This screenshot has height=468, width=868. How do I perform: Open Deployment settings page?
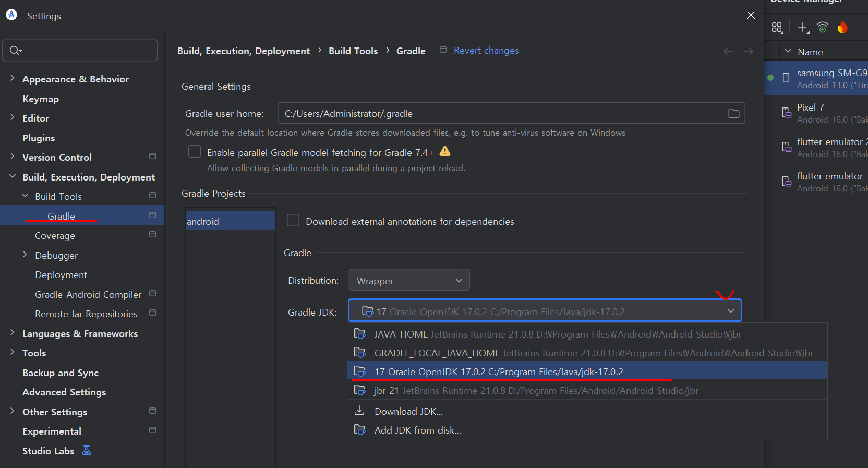point(61,275)
